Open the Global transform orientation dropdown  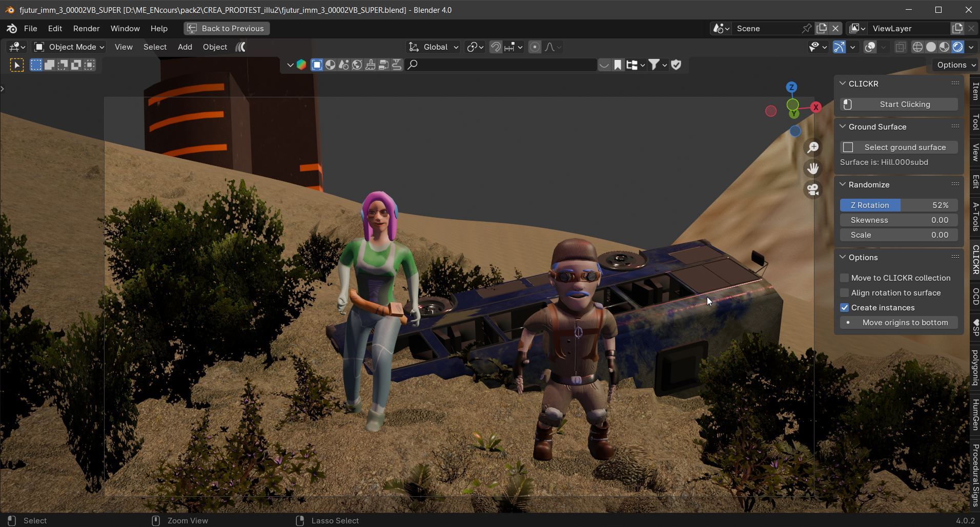(434, 47)
